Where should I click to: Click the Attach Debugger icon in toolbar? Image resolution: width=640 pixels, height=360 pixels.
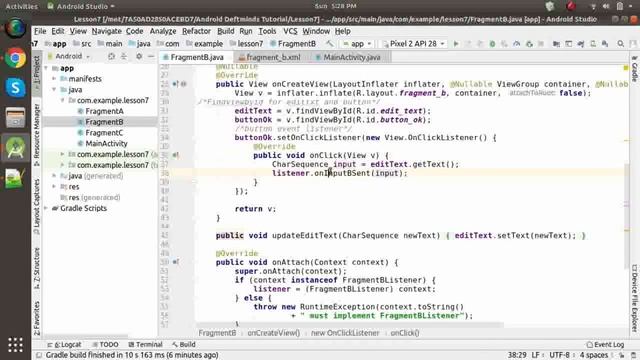pos(529,44)
